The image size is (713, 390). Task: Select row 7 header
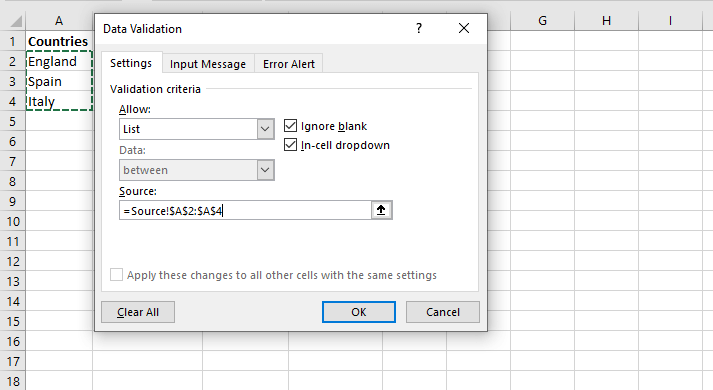(x=13, y=161)
